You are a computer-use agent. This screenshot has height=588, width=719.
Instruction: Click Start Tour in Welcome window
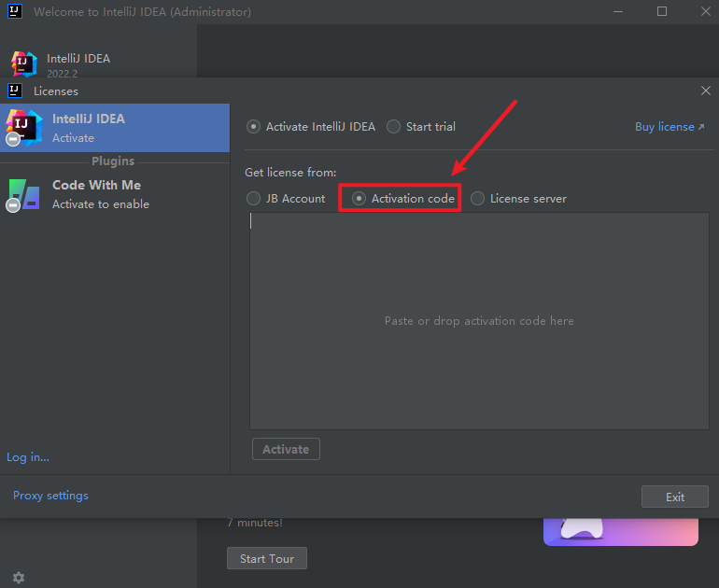(267, 558)
